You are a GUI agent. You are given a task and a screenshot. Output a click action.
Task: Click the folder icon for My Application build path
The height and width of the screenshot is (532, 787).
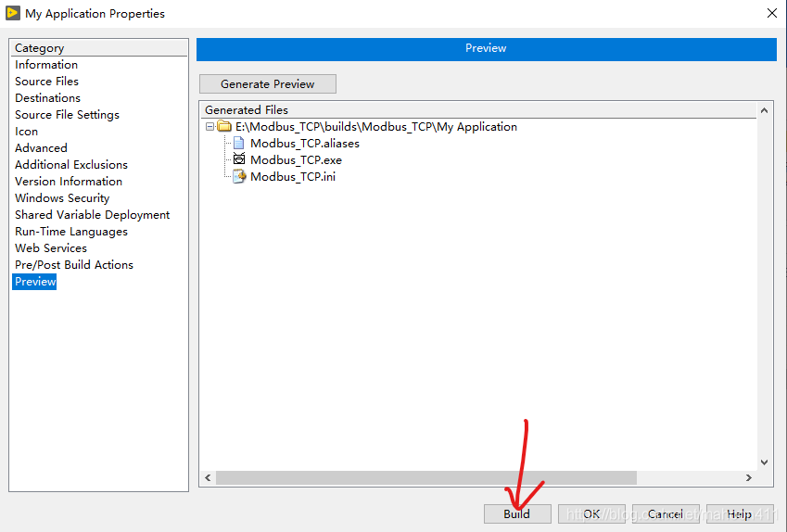tap(224, 126)
